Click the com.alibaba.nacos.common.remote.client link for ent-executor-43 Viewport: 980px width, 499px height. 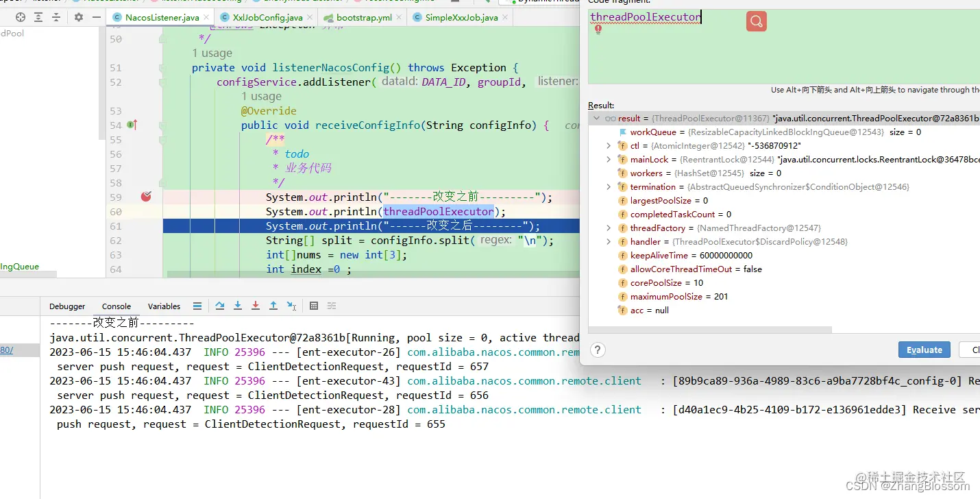[524, 381]
